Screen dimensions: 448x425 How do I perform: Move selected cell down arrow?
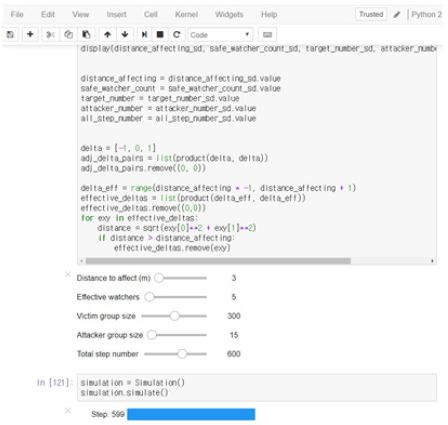125,34
